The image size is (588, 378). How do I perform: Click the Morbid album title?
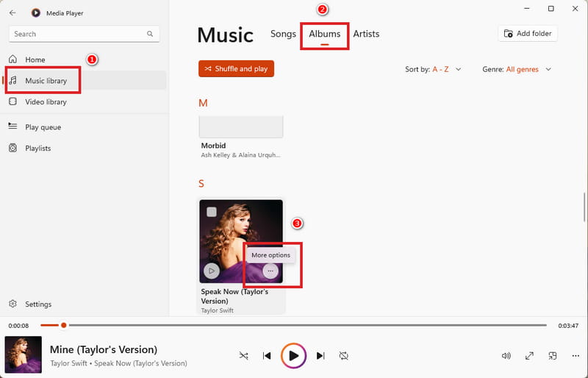[213, 146]
